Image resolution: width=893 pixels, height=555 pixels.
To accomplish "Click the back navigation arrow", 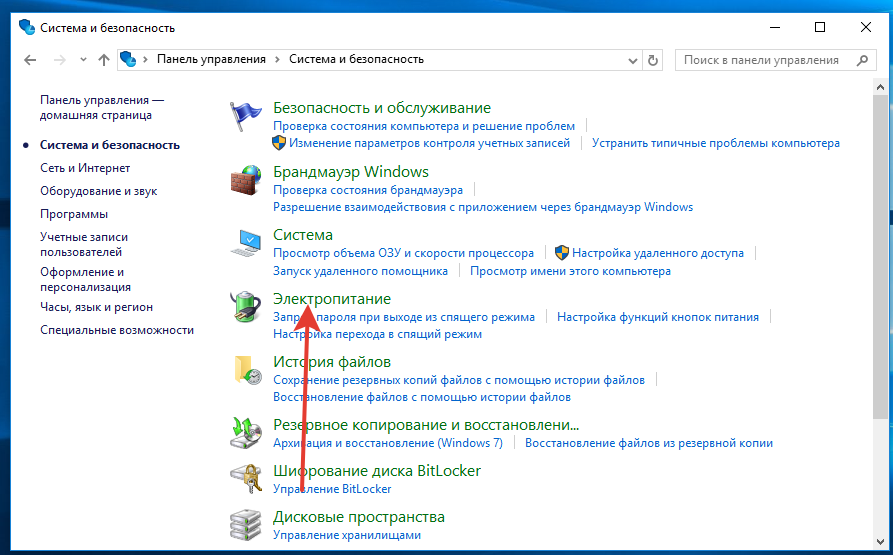I will click(x=30, y=60).
